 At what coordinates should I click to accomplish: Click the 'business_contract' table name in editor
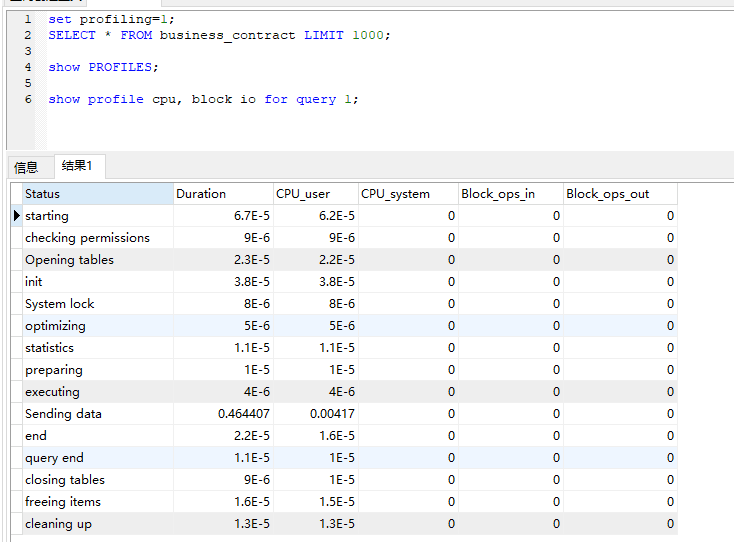[228, 36]
